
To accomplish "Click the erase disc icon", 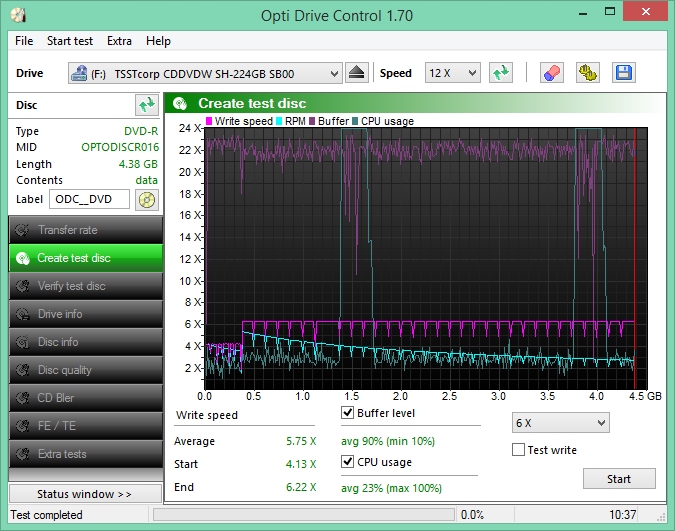I will coord(551,73).
